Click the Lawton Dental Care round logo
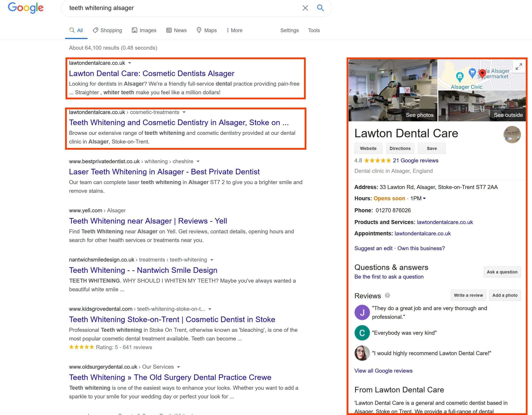Viewport: 532px width, 415px height. [x=512, y=134]
